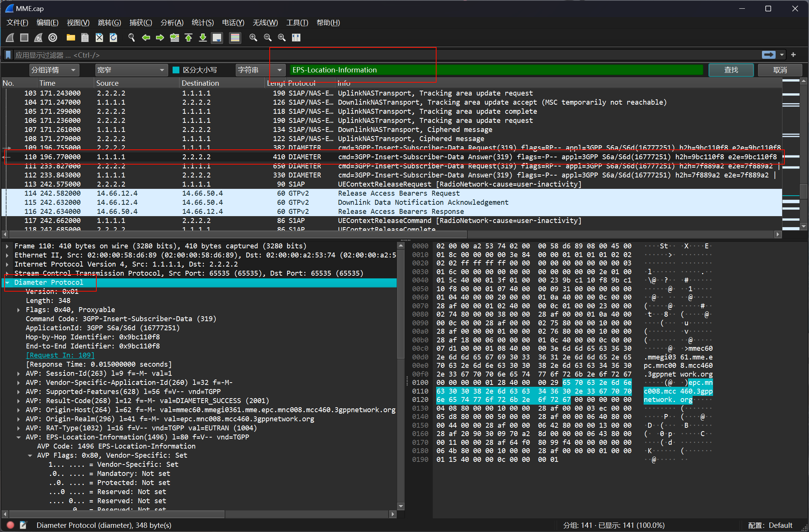The width and height of the screenshot is (809, 532).
Task: Click the Request In: 109 link
Action: pos(60,355)
